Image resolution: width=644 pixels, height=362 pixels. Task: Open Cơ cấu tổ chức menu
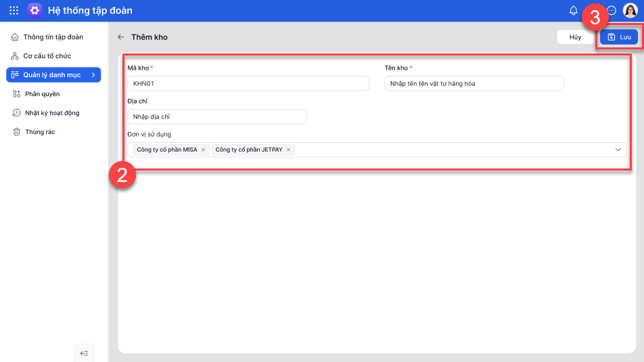[x=47, y=56]
